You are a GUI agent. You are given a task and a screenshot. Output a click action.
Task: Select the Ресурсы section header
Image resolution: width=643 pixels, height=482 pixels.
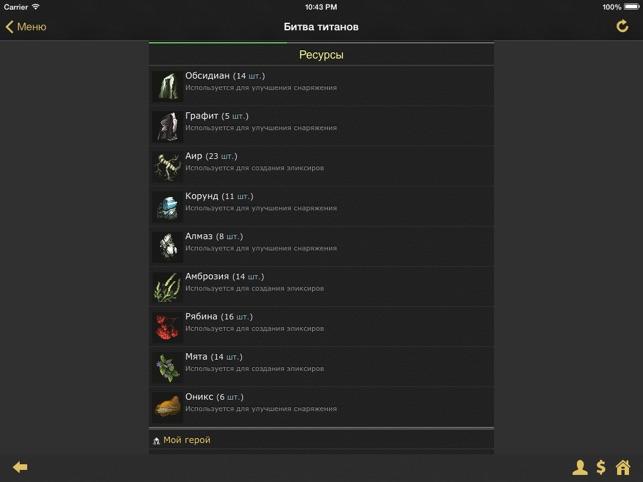click(321, 55)
